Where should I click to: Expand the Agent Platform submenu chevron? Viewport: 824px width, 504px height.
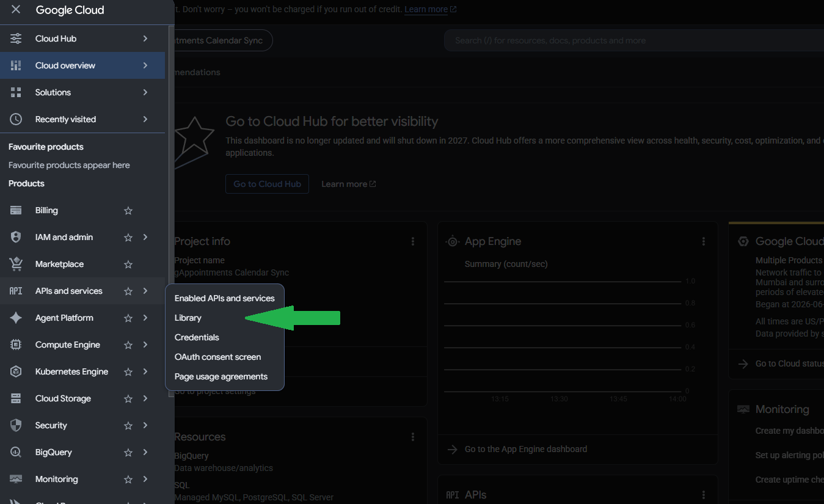145,318
